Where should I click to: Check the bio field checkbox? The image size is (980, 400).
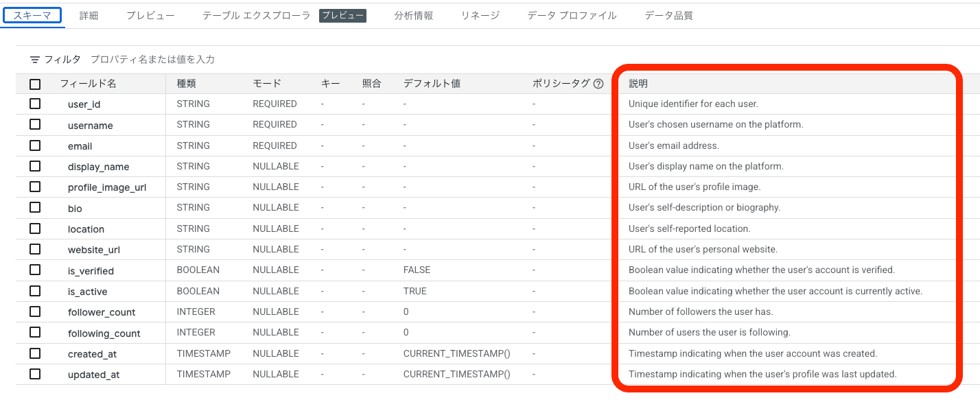[x=35, y=207]
